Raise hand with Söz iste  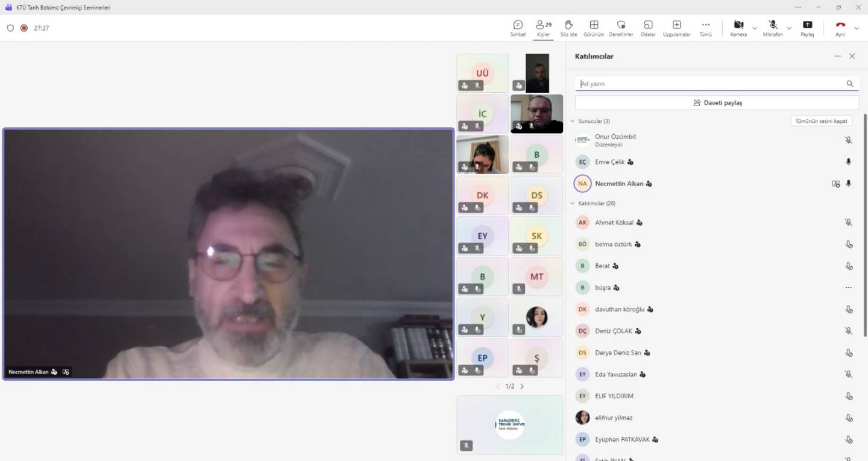[568, 28]
